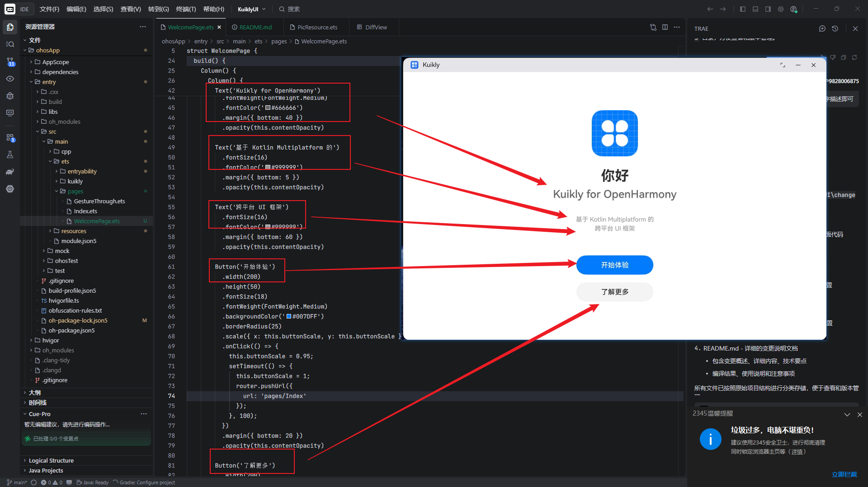868x487 pixels.
Task: Open the Search view in the activity bar
Action: pyautogui.click(x=10, y=44)
